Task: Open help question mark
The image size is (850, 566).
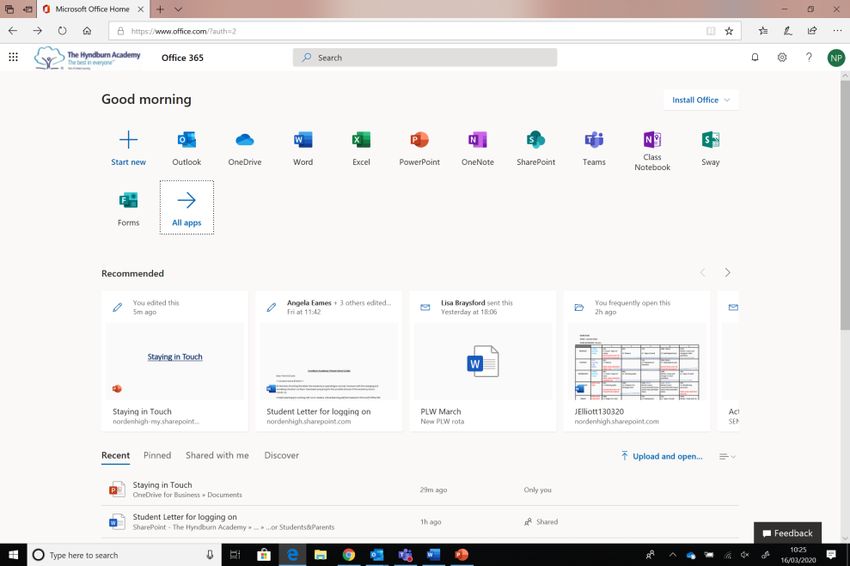Action: click(x=809, y=57)
